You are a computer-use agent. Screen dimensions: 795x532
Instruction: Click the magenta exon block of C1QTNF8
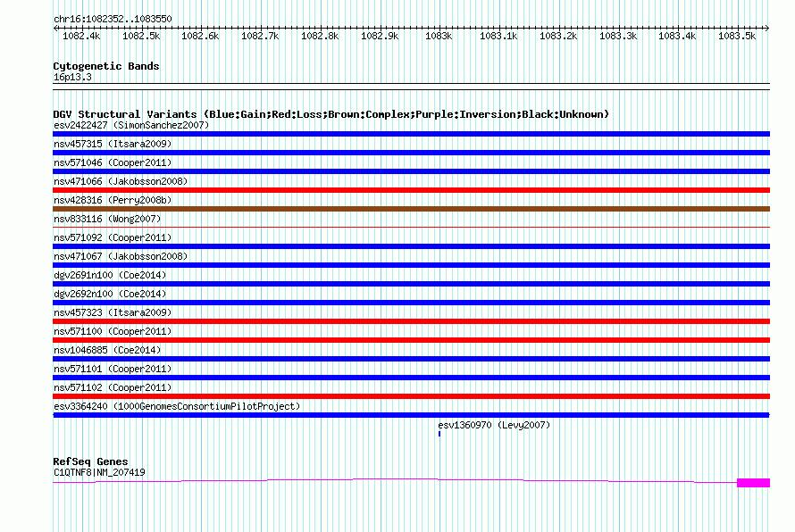click(753, 483)
